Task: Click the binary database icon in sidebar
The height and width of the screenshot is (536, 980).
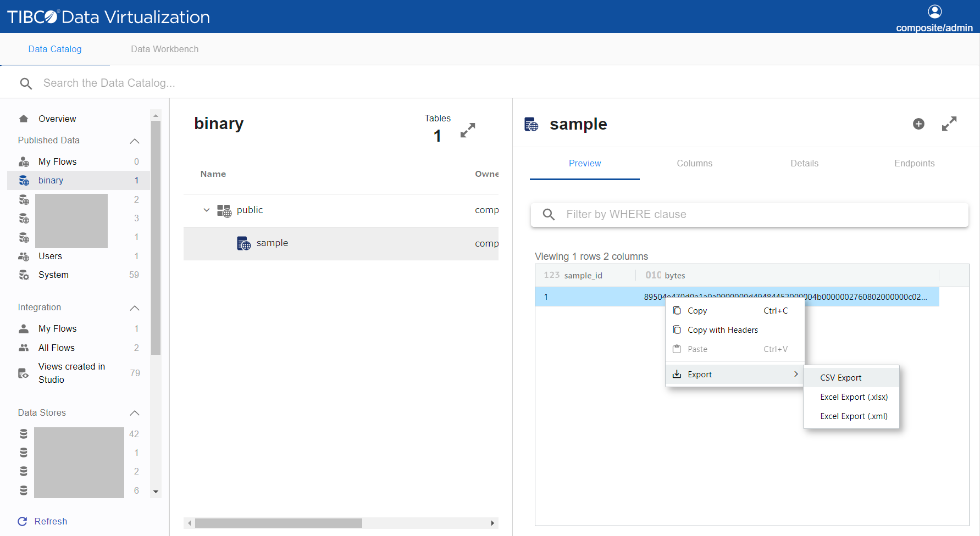Action: click(x=24, y=180)
